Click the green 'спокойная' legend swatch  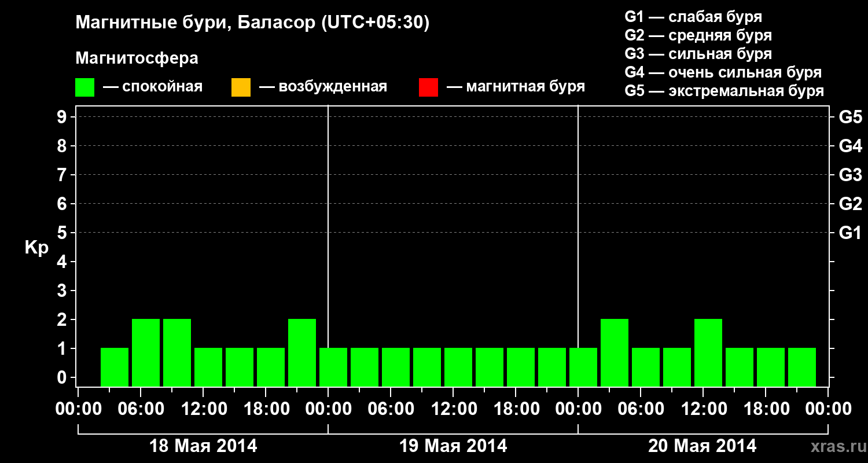(84, 87)
